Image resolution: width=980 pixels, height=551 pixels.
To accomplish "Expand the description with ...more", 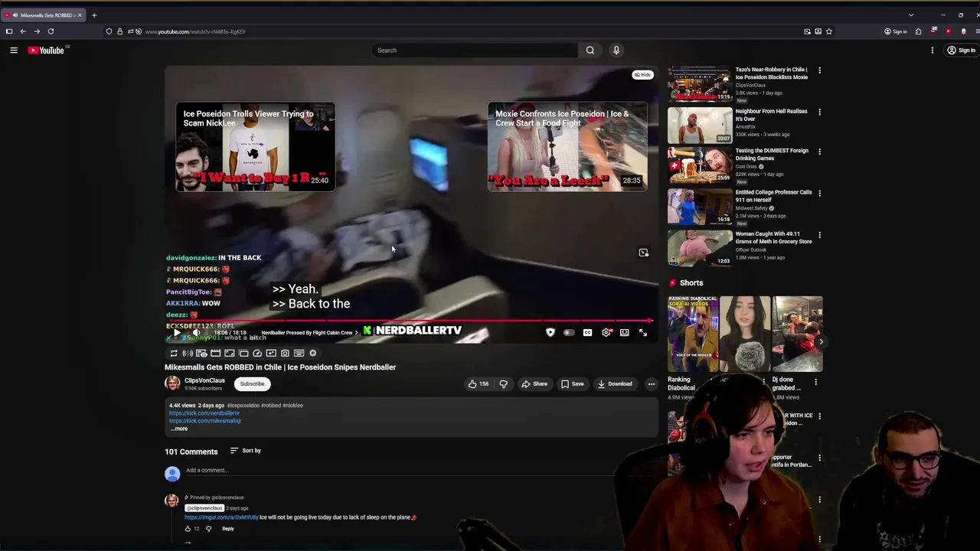I will click(x=179, y=429).
